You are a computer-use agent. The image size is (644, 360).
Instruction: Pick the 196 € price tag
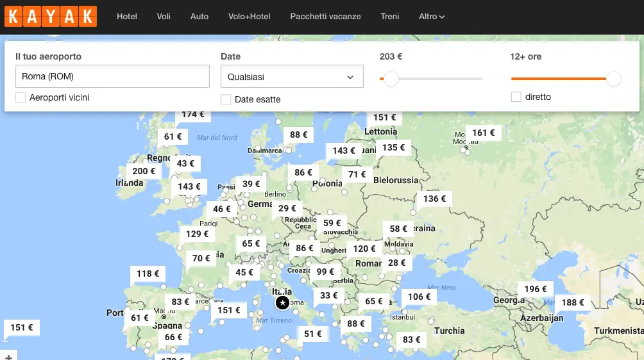click(536, 289)
